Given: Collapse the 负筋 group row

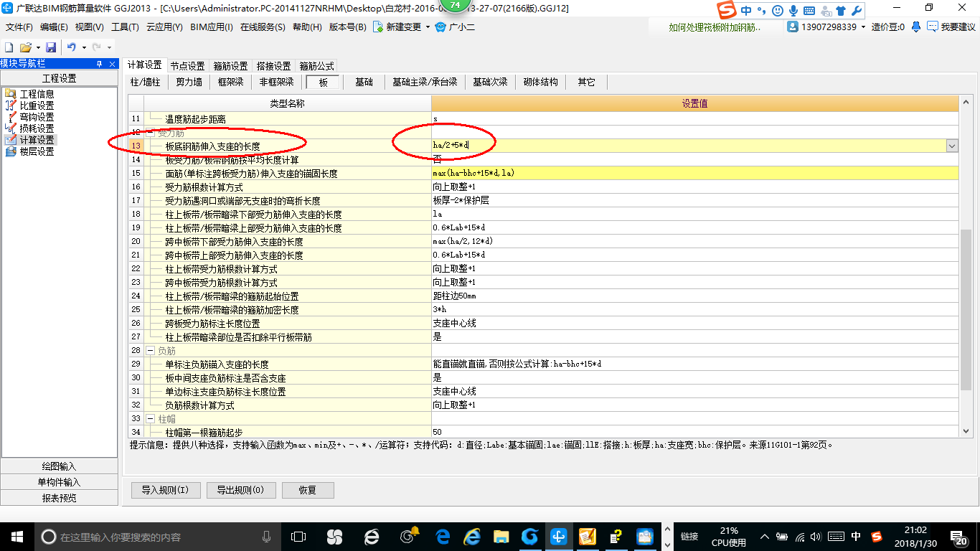Looking at the screenshot, I should click(x=151, y=351).
